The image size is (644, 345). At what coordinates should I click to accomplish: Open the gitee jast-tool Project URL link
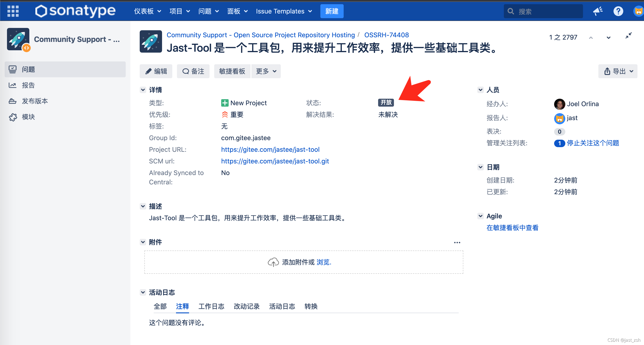coord(270,149)
